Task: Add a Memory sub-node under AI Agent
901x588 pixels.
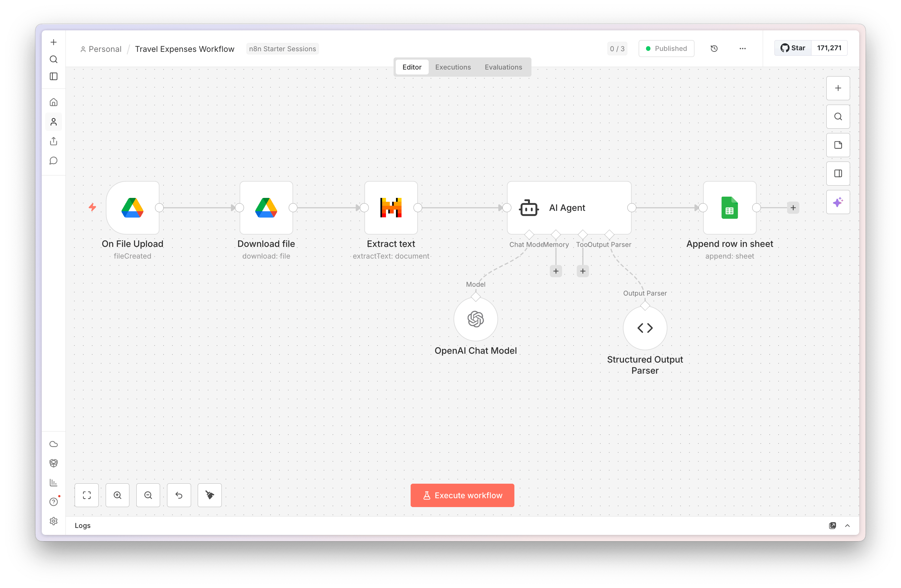Action: [x=556, y=271]
